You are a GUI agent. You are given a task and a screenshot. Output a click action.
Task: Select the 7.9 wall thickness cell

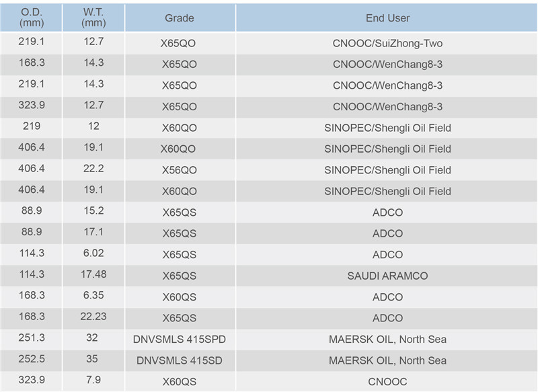point(93,380)
